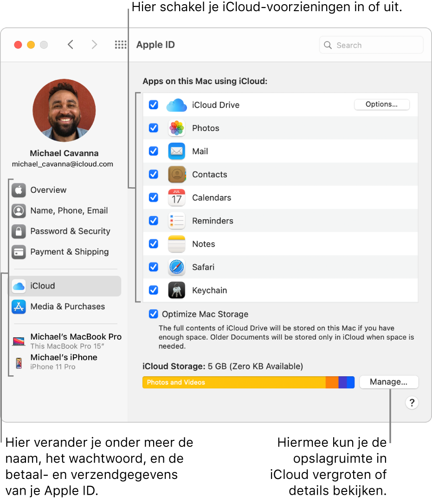Select Michael's iPhone device
Image resolution: width=432 pixels, height=504 pixels.
[x=55, y=362]
